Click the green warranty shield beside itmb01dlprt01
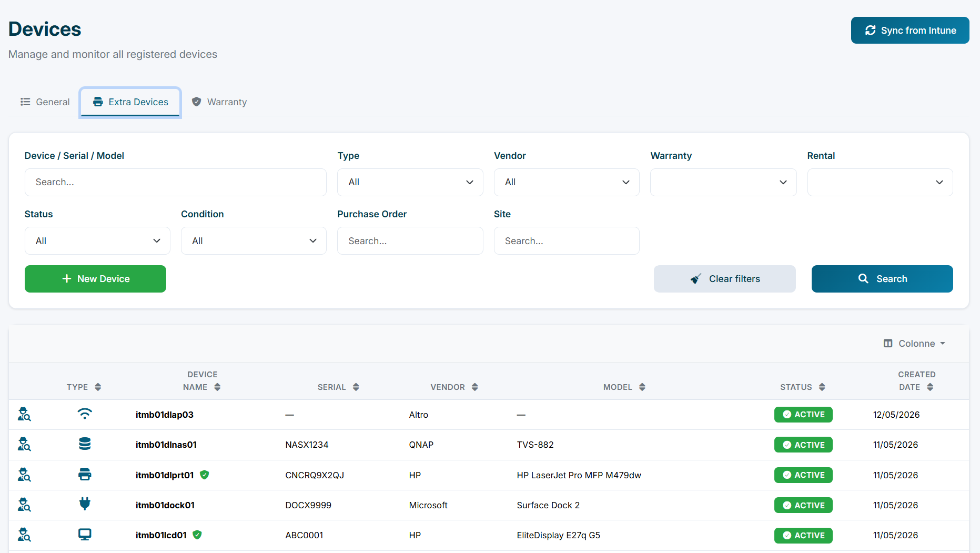Image resolution: width=980 pixels, height=553 pixels. (x=205, y=475)
